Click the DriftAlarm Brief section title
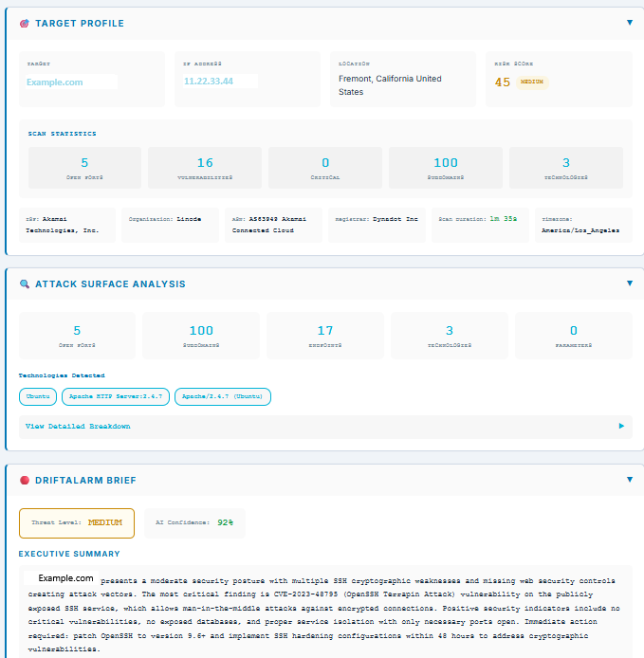 85,481
